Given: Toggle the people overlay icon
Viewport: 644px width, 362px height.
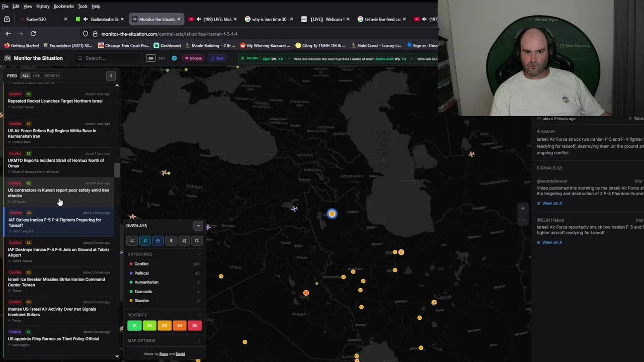Looking at the screenshot, I should 132,241.
